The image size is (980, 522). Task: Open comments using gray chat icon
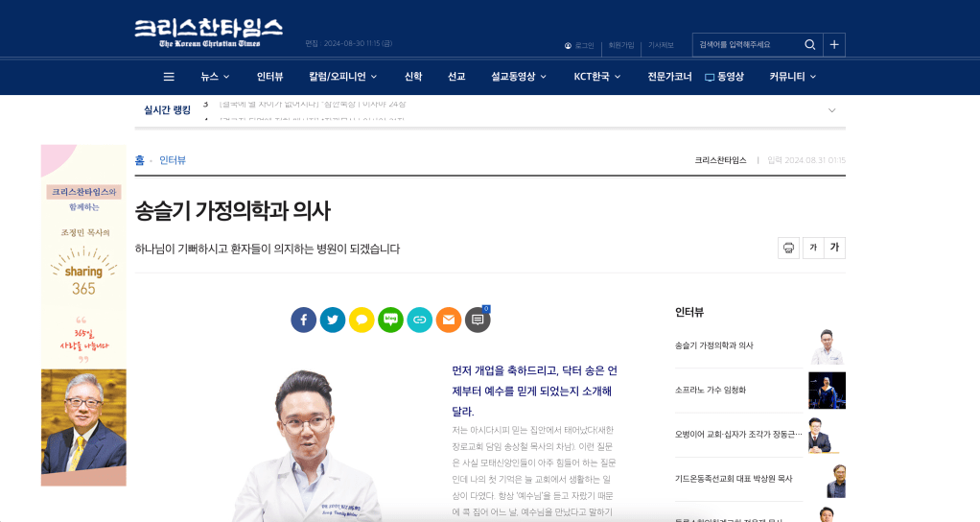click(x=478, y=320)
